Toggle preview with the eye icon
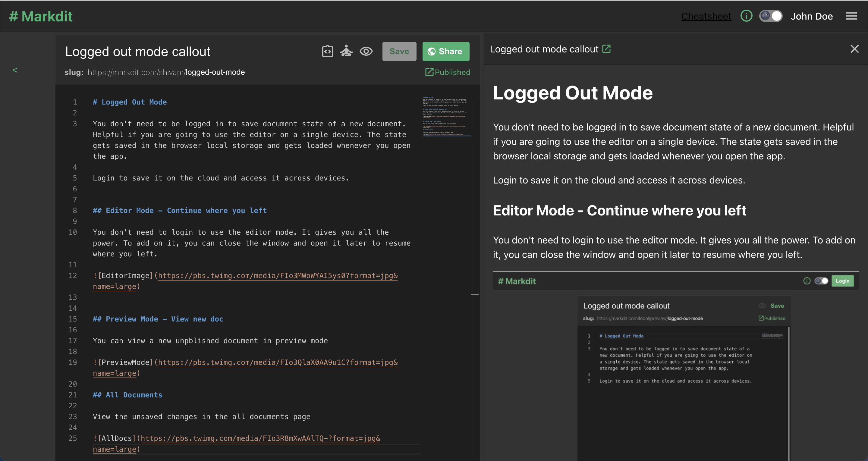 point(366,51)
